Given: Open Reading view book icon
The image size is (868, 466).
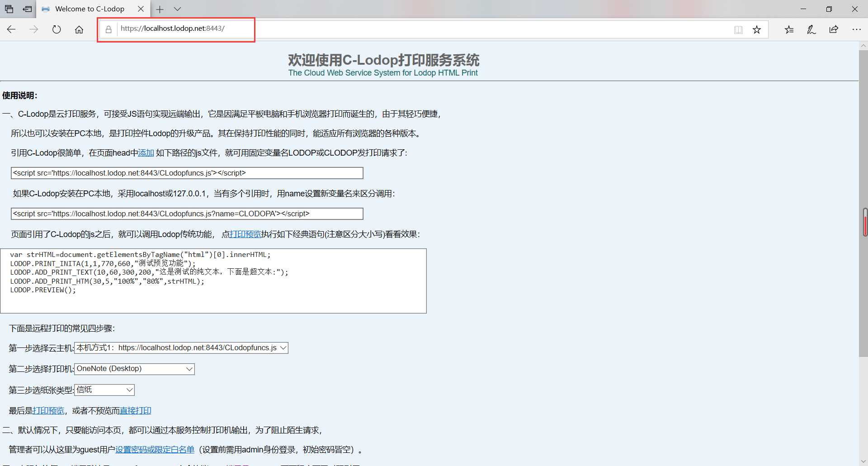Looking at the screenshot, I should 738,30.
